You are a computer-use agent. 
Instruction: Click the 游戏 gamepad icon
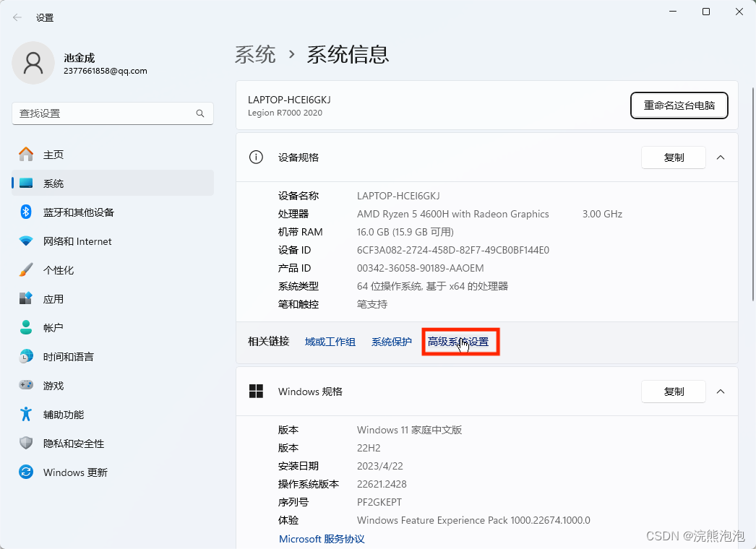point(26,385)
